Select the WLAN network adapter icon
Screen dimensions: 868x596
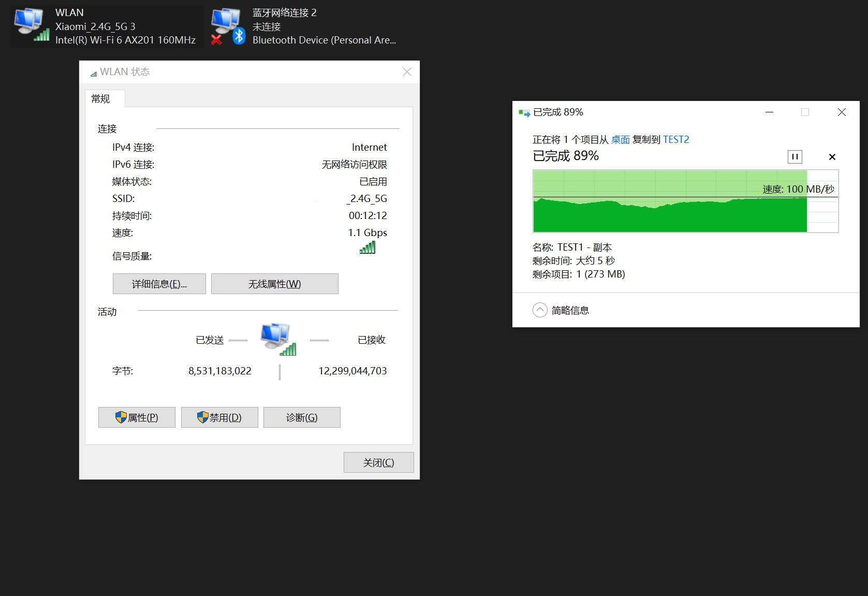(x=31, y=25)
